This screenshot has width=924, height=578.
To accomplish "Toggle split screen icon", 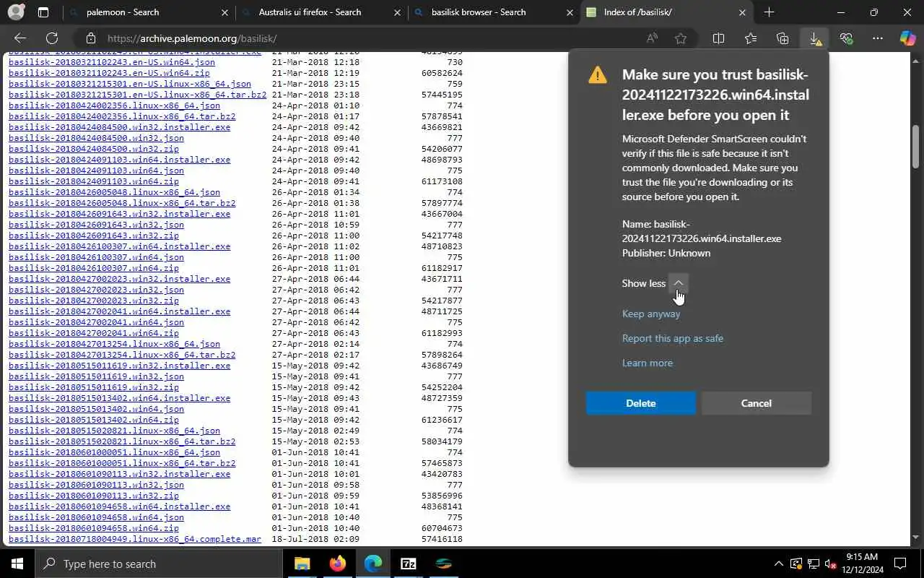I will [718, 38].
